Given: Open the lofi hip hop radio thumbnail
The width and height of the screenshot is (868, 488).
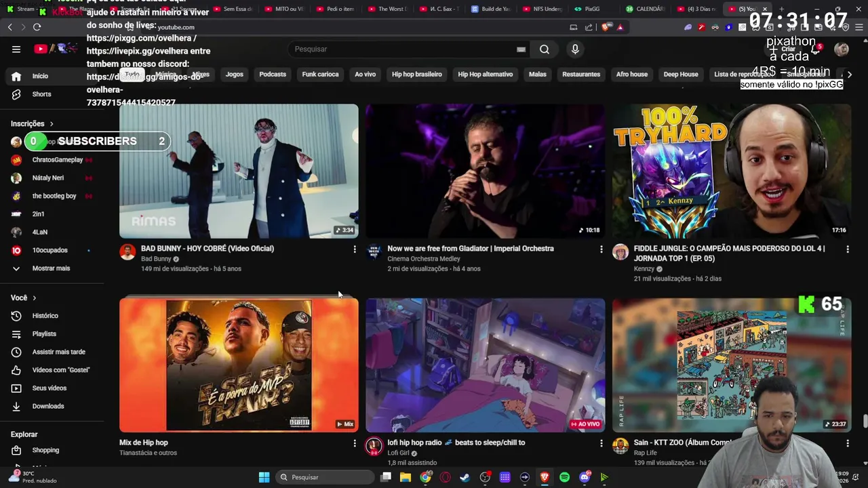Looking at the screenshot, I should pyautogui.click(x=486, y=365).
